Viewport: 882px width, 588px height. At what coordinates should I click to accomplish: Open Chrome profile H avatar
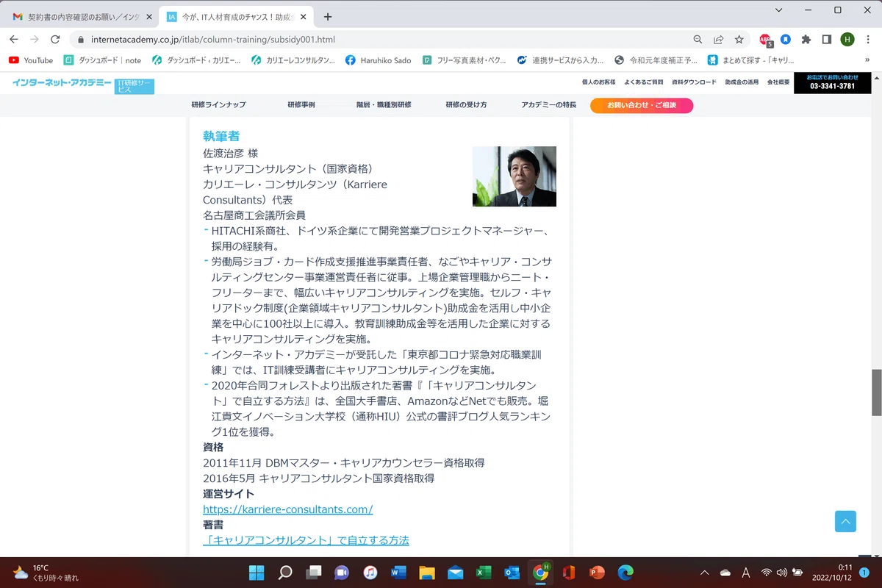[847, 40]
